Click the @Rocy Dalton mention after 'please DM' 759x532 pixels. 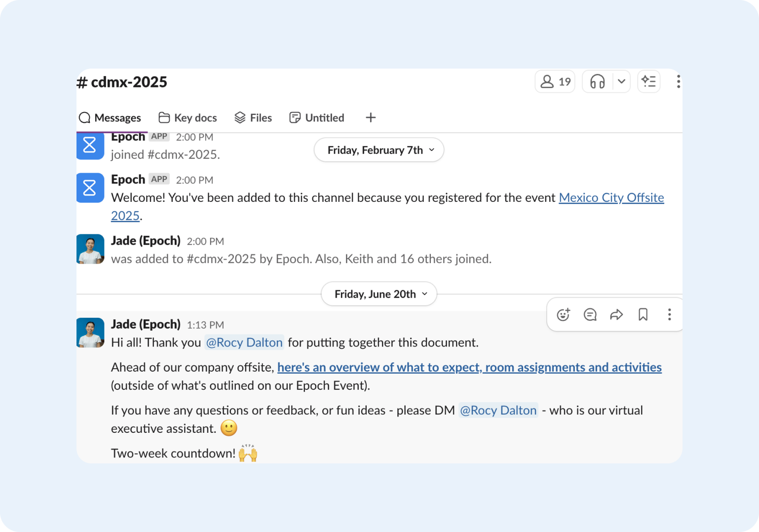498,410
